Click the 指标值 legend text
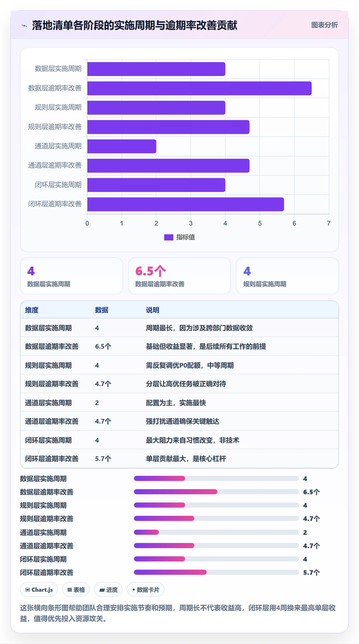 [x=186, y=237]
